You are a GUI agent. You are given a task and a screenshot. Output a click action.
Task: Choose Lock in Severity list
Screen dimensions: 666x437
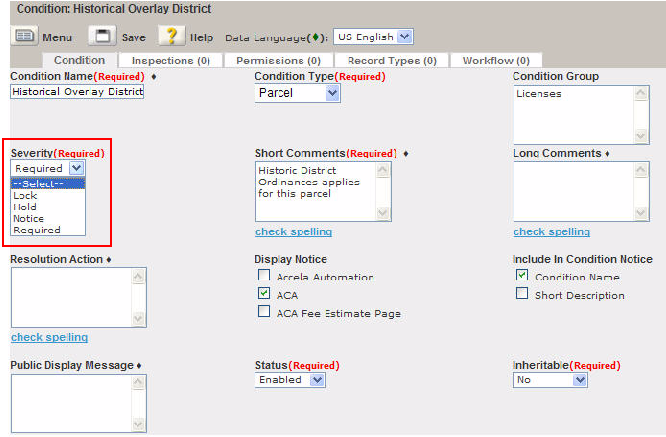25,195
